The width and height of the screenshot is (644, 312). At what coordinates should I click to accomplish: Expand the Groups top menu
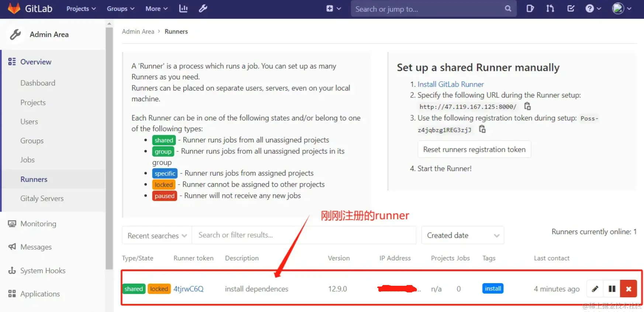pyautogui.click(x=121, y=8)
